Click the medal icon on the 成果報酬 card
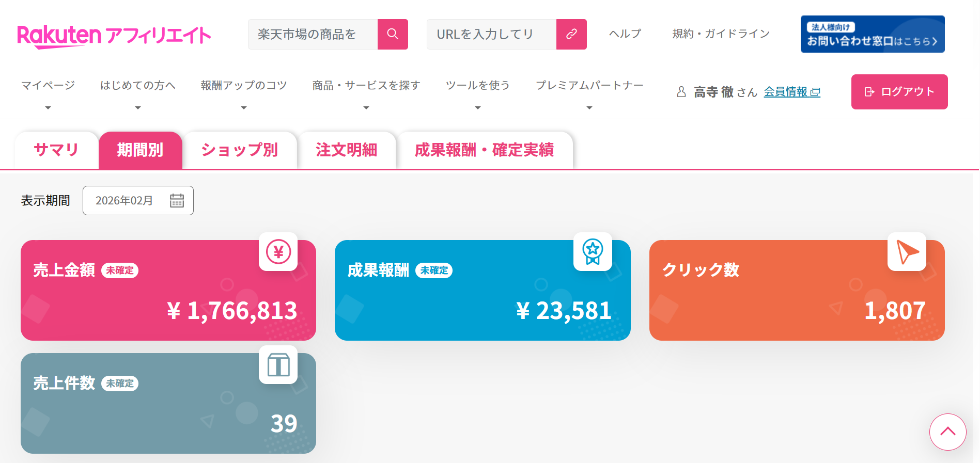 (593, 252)
